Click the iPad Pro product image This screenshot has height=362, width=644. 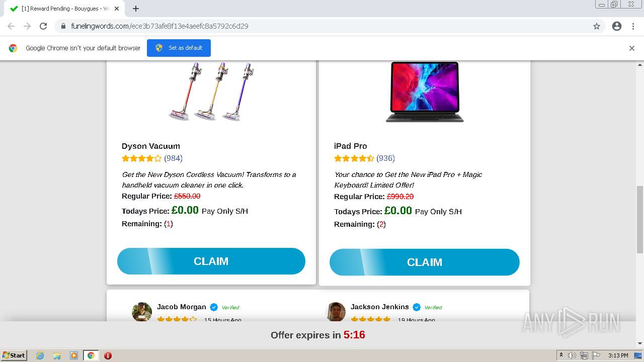click(425, 92)
